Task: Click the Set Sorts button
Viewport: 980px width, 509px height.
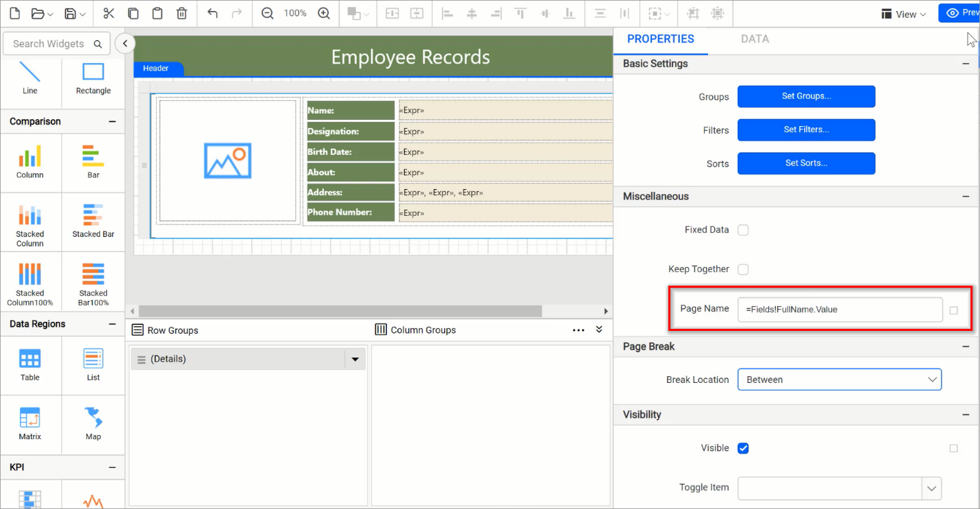Action: tap(806, 163)
